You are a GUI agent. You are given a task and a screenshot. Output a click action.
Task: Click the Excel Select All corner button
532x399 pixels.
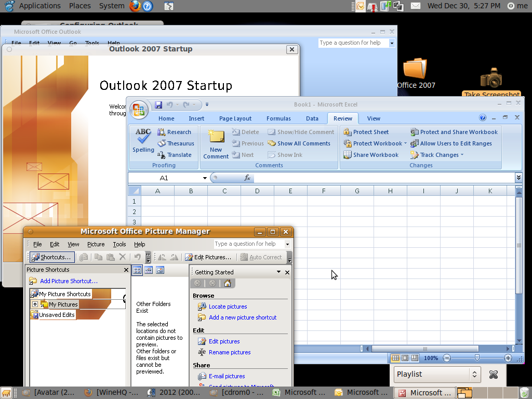click(135, 191)
